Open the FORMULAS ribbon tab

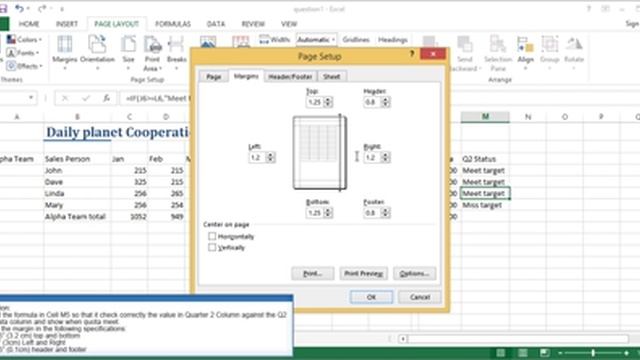click(x=173, y=24)
